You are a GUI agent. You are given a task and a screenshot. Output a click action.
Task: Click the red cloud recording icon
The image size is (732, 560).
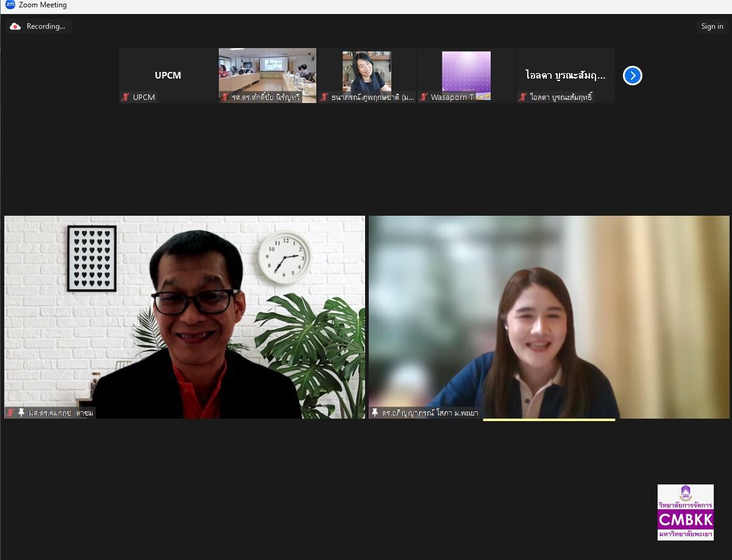16,26
